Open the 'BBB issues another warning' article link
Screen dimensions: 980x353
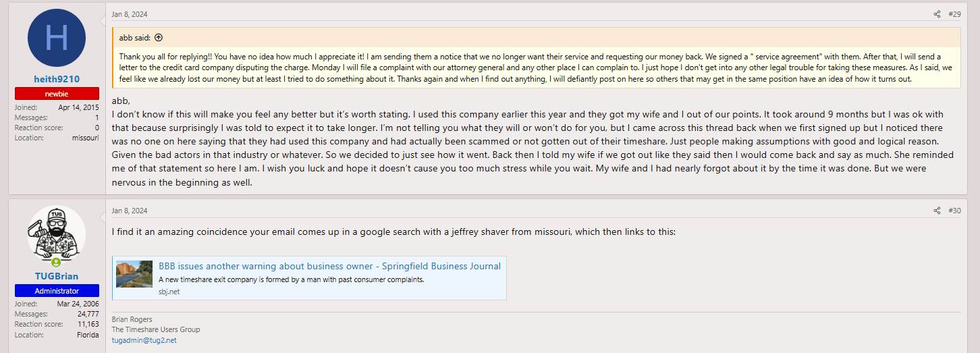pos(329,266)
